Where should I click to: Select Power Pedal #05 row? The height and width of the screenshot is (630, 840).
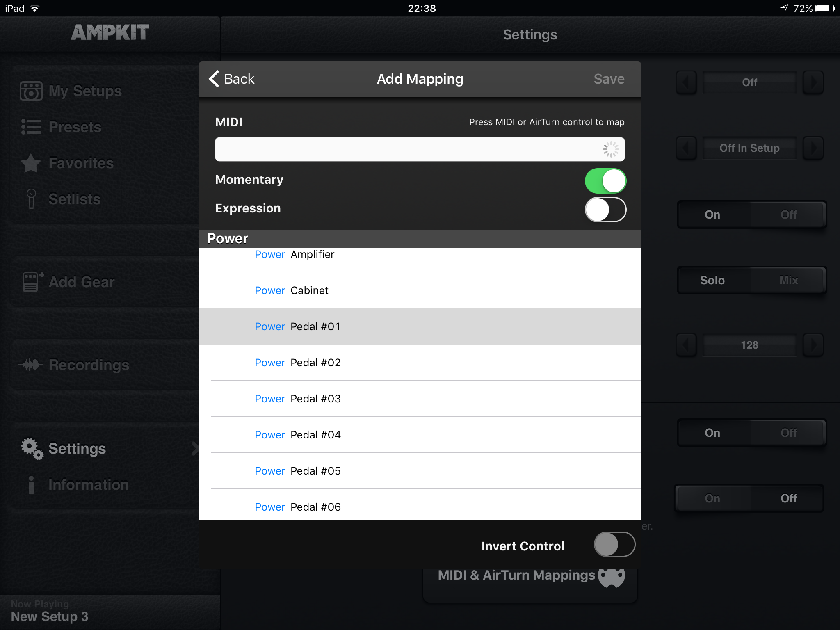(x=420, y=471)
